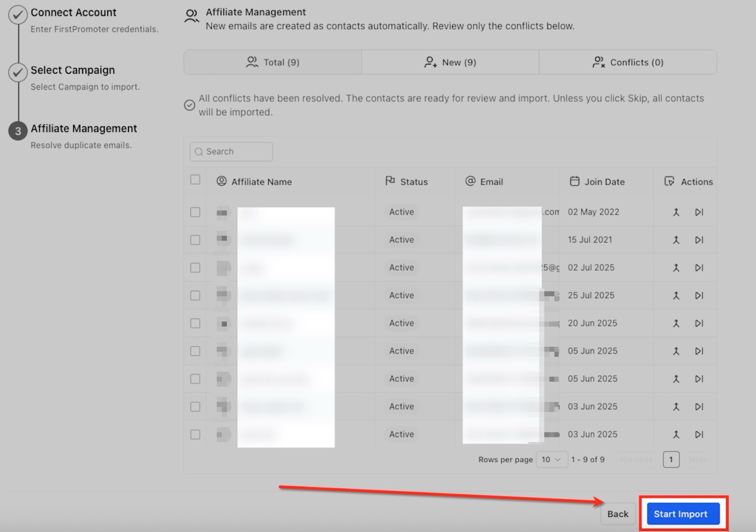Click skip icon for 25 Jul 2025 row
This screenshot has height=532, width=756.
coord(699,296)
